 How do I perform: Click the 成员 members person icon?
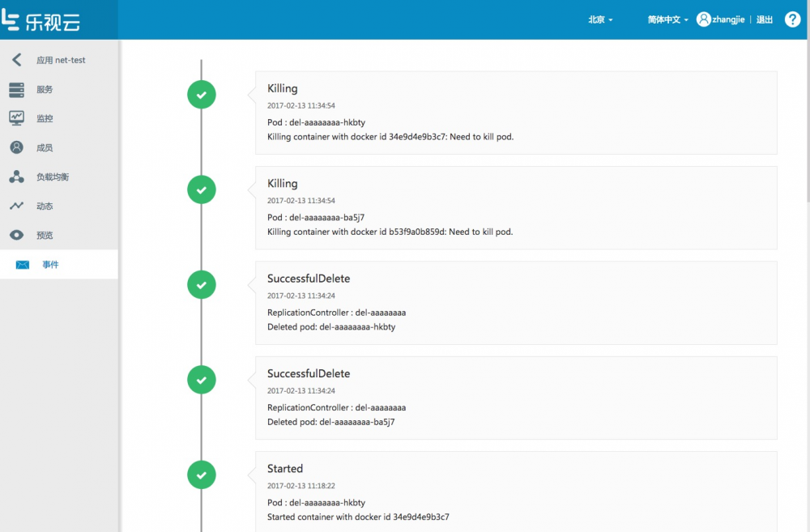[x=16, y=147]
